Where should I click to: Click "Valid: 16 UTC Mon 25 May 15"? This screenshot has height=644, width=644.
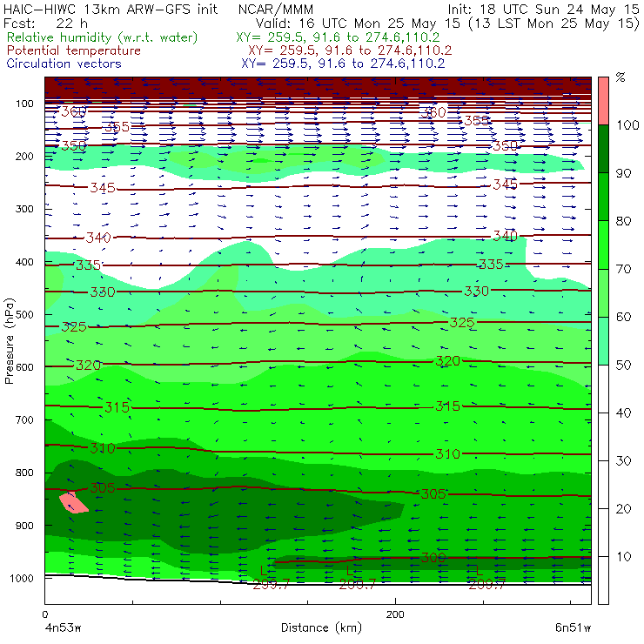click(358, 23)
